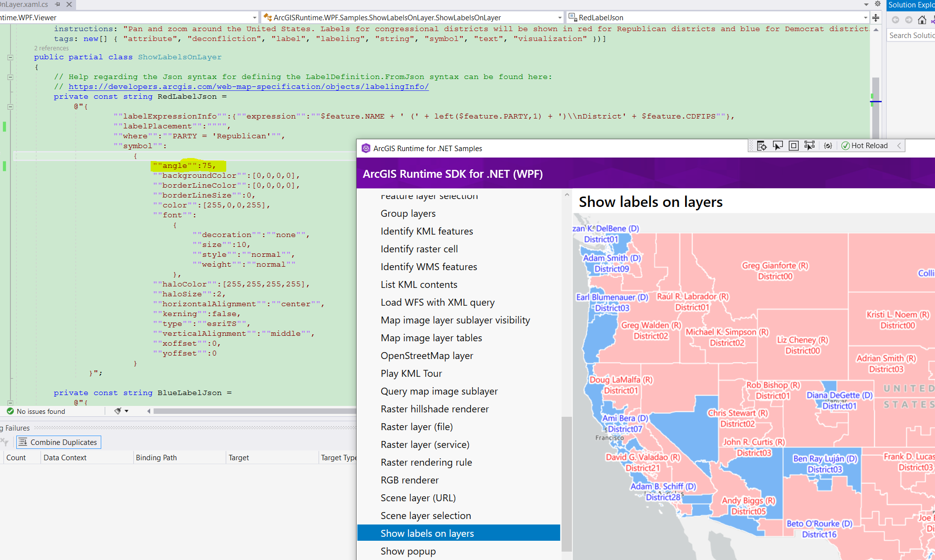Open Hot Reload code settings braces icon
The image size is (935, 560).
point(828,146)
